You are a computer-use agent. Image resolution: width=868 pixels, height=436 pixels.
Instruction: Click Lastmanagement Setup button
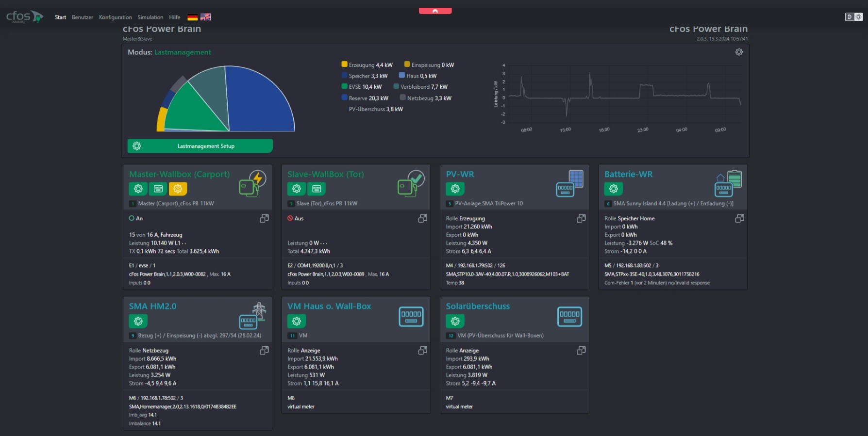coord(200,146)
